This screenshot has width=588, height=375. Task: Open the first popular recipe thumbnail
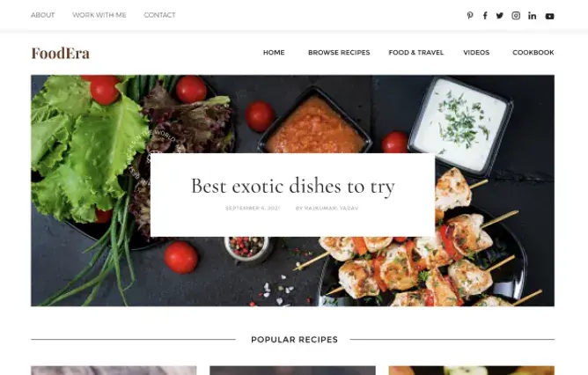pyautogui.click(x=114, y=371)
